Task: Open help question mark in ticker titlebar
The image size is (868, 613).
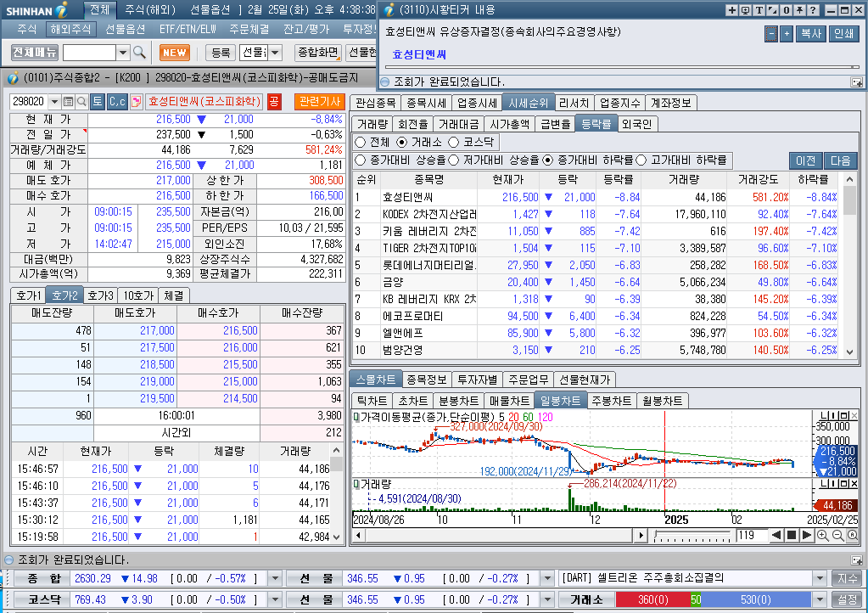Action: click(x=813, y=10)
